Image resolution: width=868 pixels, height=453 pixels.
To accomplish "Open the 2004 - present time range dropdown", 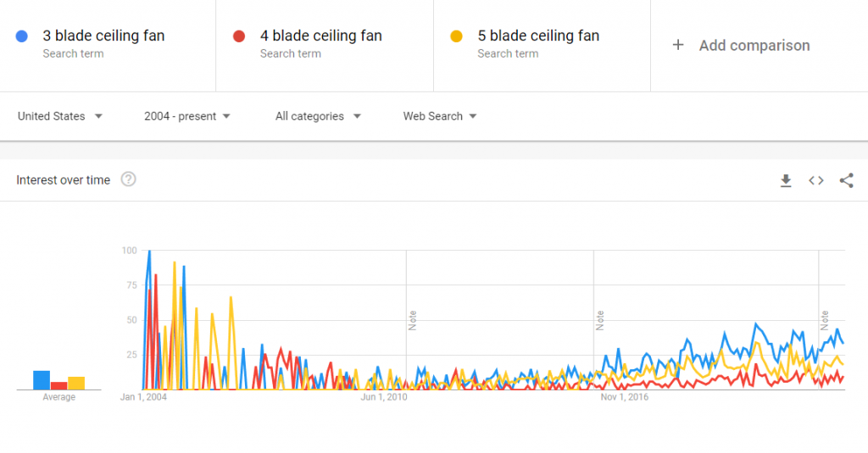I will click(x=187, y=116).
